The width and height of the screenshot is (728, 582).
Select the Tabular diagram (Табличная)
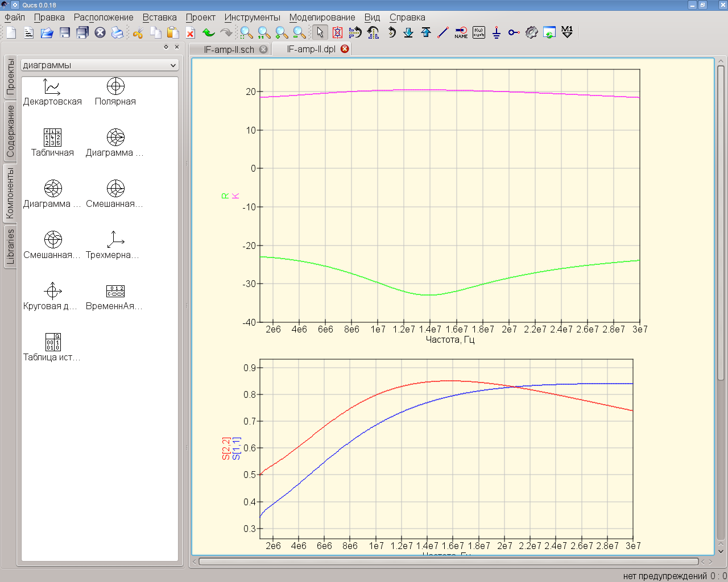click(52, 143)
